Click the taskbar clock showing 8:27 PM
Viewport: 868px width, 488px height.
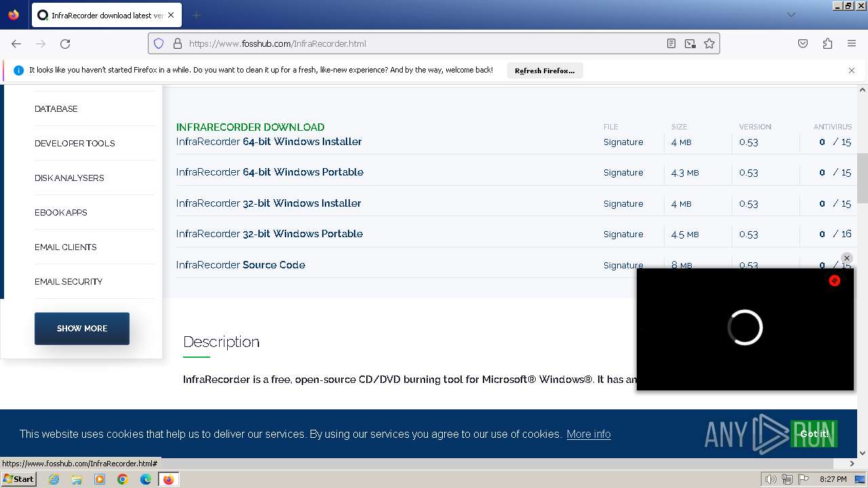point(833,479)
